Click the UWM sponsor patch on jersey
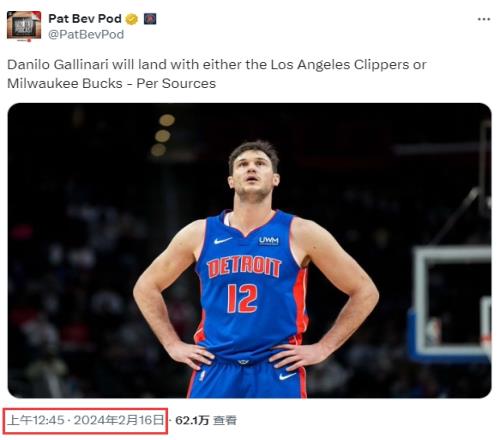Screen dimensions: 500x440 point(269,241)
